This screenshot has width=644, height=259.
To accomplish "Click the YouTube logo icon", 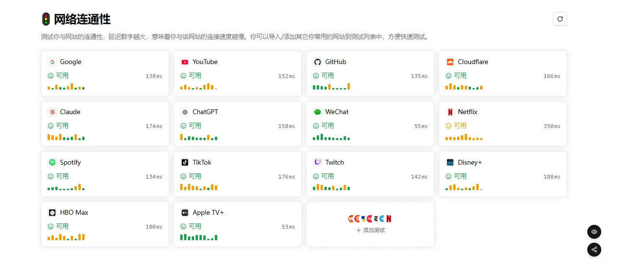I will click(185, 62).
